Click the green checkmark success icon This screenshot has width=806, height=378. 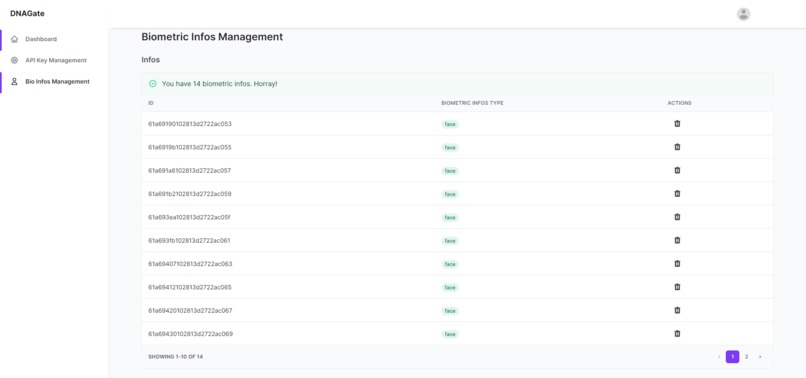click(x=153, y=83)
